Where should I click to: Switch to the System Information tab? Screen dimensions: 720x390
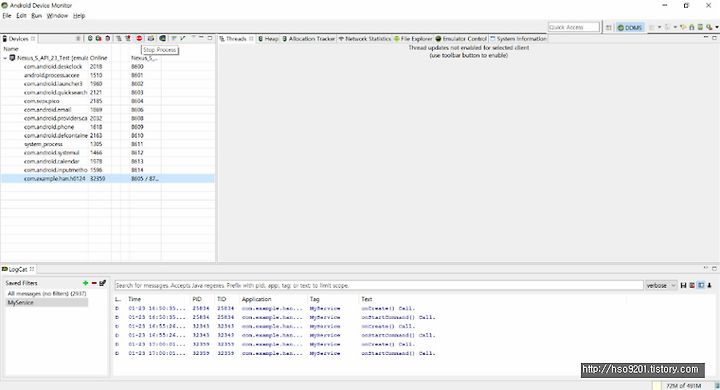tap(518, 39)
